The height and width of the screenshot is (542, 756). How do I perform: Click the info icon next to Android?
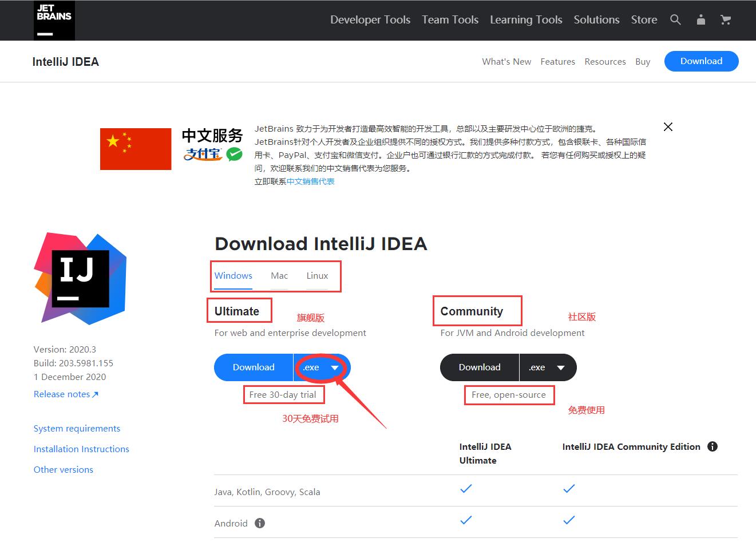click(259, 523)
